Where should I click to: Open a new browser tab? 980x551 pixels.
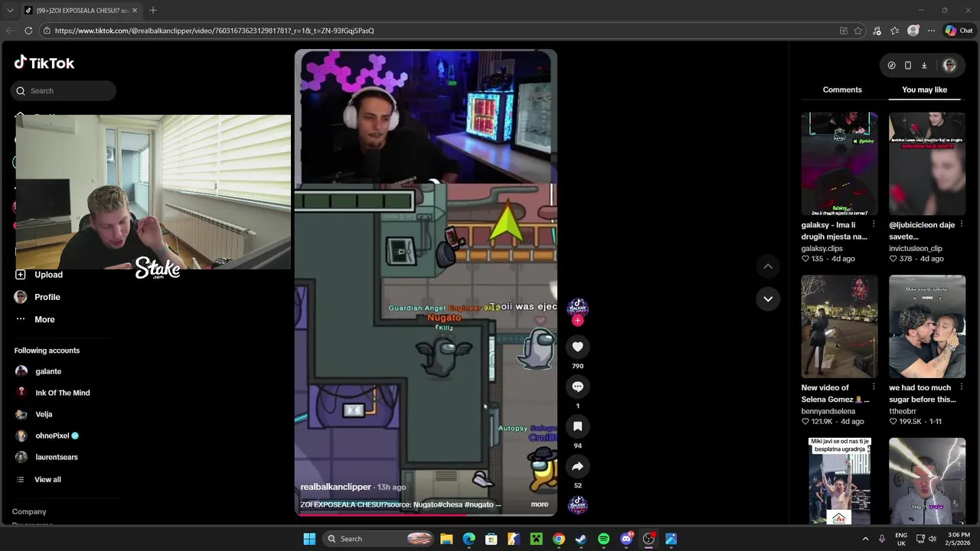(x=153, y=10)
